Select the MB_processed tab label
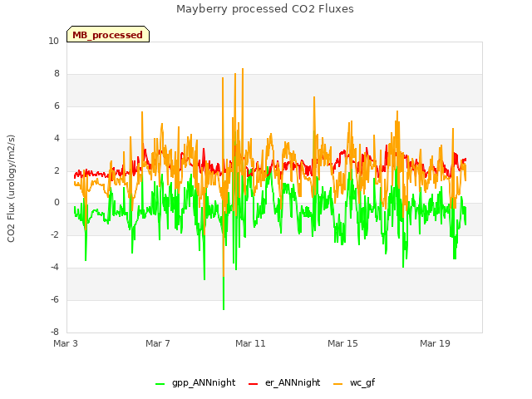 [x=107, y=35]
